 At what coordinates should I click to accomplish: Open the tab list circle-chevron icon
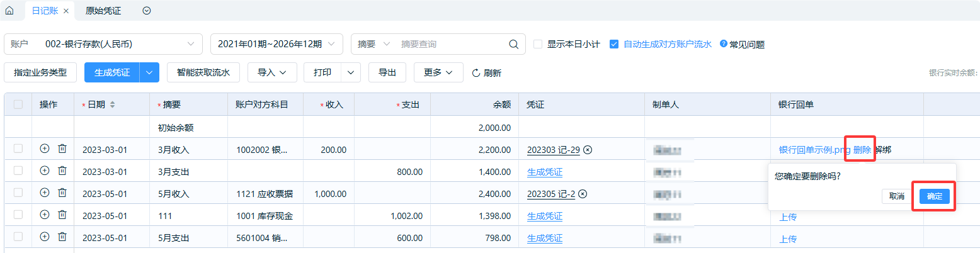[147, 11]
